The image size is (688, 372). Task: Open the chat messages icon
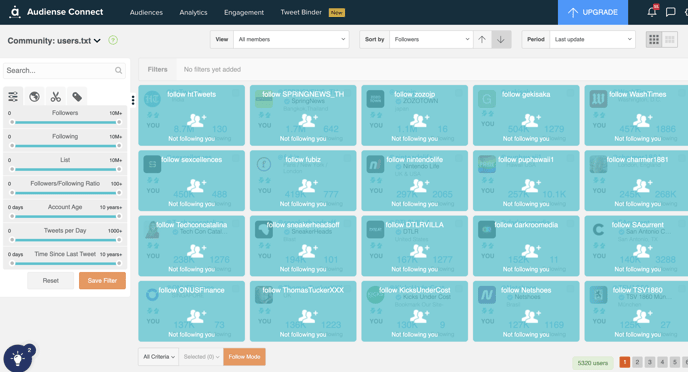click(x=670, y=12)
